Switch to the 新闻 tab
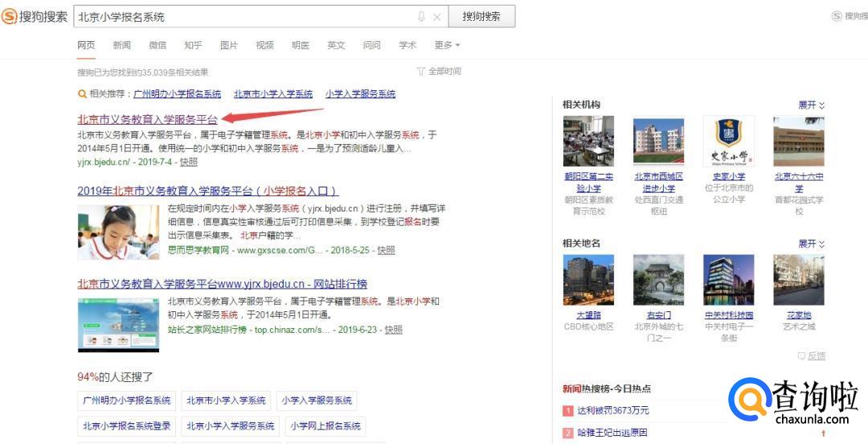This screenshot has width=868, height=444. [x=122, y=46]
